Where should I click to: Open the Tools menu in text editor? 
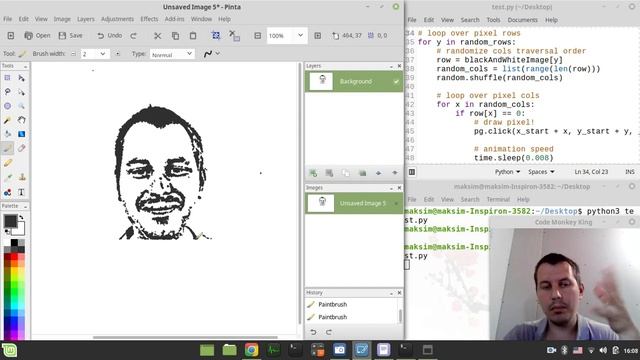[x=493, y=20]
